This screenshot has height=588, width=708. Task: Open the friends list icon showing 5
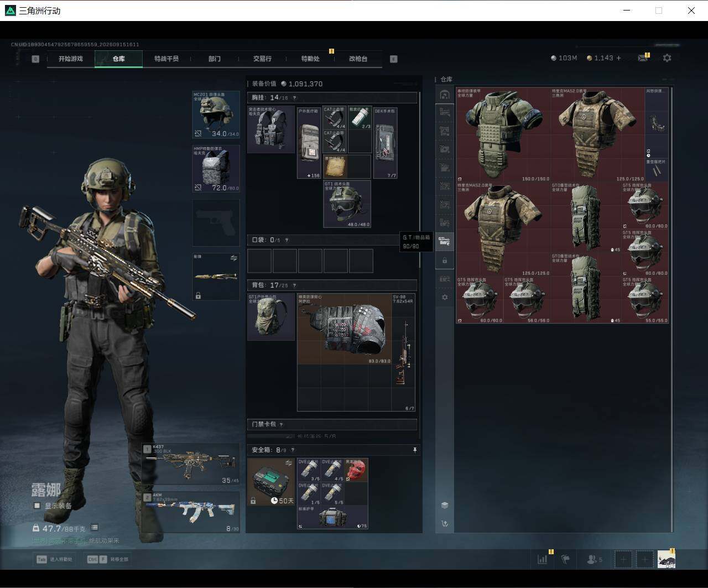594,559
